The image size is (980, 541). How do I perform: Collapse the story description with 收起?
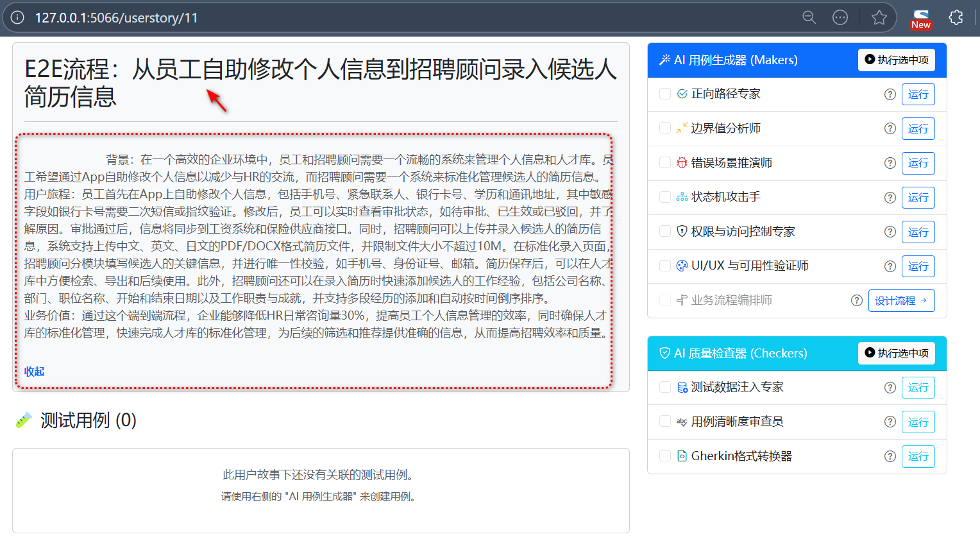coord(34,372)
